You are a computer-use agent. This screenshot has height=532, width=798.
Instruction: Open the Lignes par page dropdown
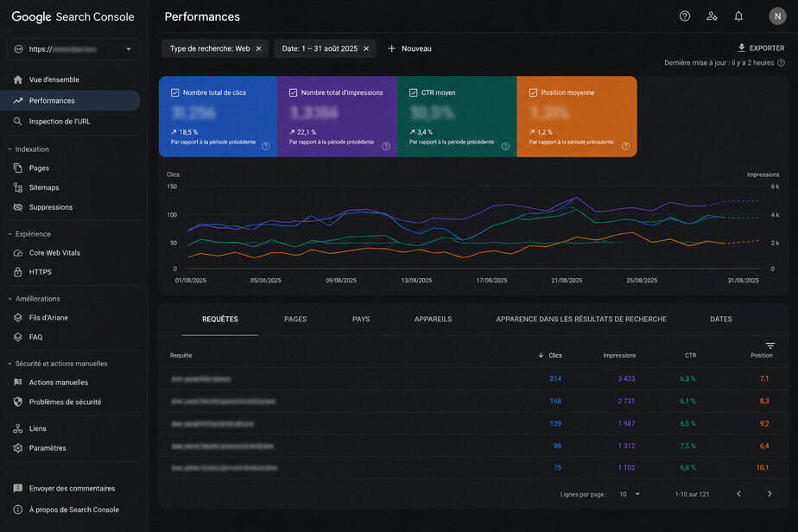(630, 494)
